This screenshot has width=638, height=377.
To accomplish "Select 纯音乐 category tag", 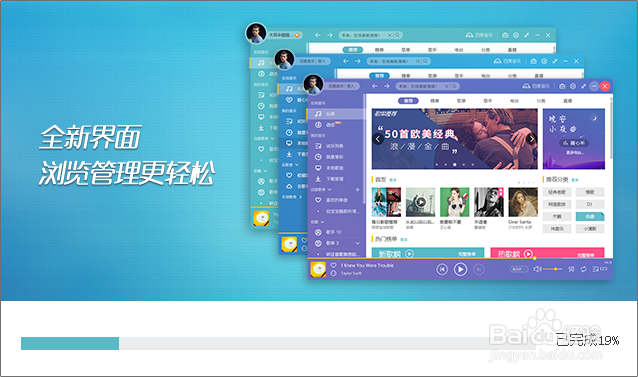I will tap(557, 229).
